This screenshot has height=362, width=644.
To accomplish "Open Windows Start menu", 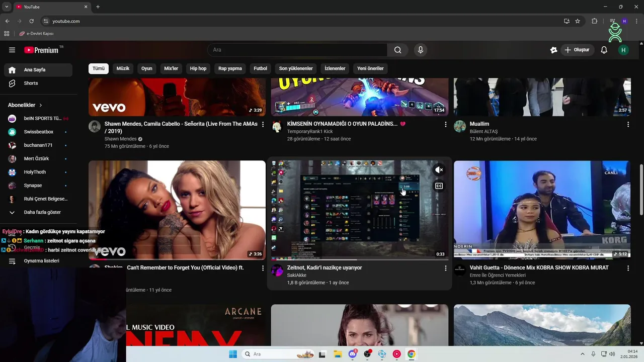I will (233, 354).
